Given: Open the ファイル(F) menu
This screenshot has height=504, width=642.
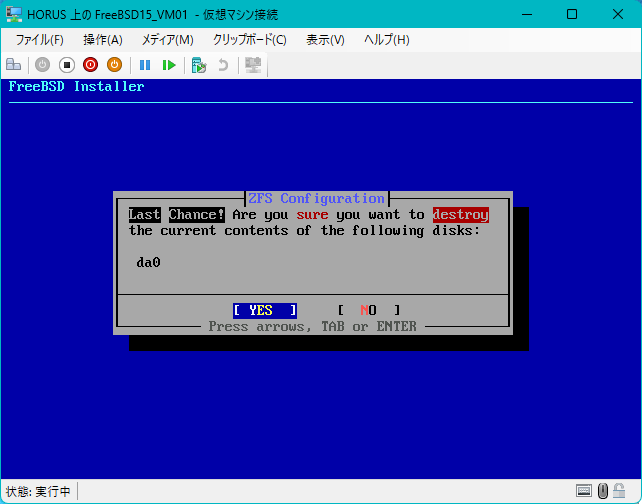Looking at the screenshot, I should click(x=39, y=40).
